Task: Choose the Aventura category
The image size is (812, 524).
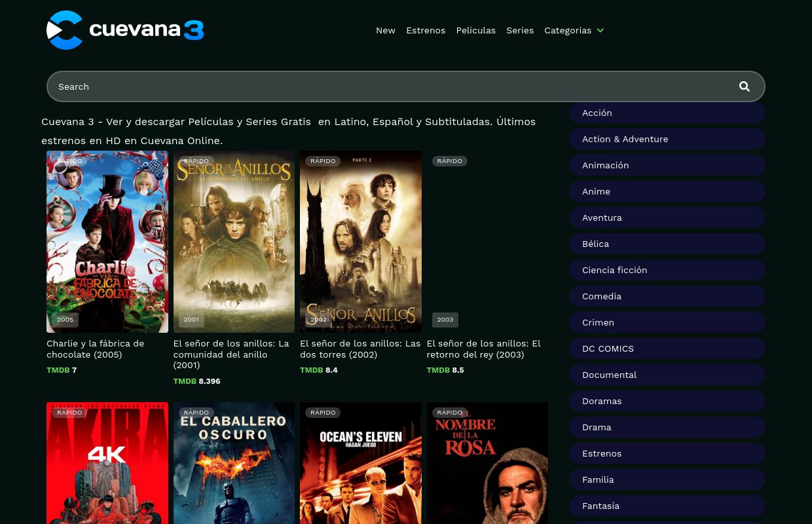Action: tap(667, 217)
